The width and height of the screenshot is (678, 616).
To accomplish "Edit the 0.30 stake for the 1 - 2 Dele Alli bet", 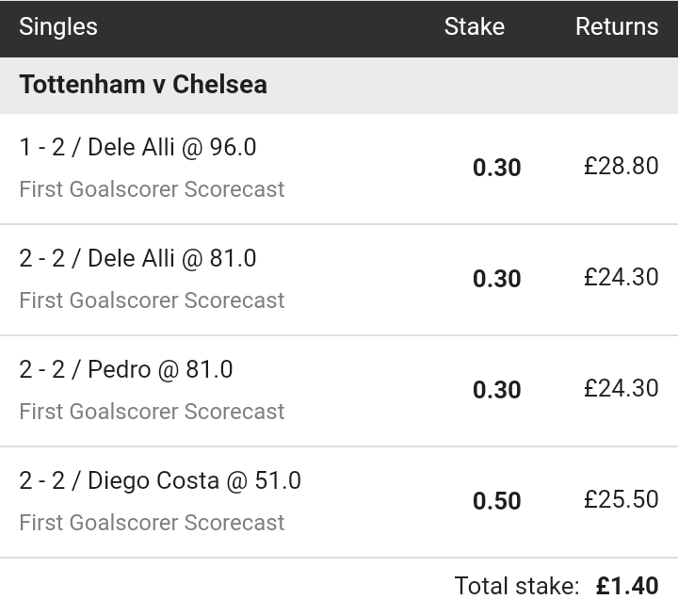I will click(496, 168).
